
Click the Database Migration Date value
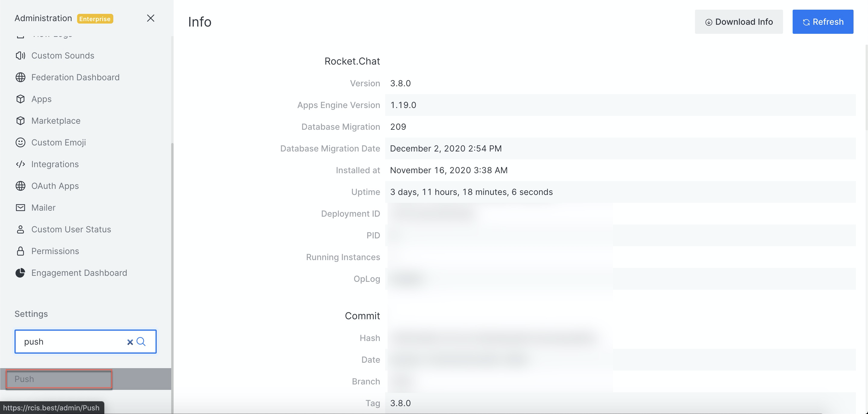[x=446, y=148]
